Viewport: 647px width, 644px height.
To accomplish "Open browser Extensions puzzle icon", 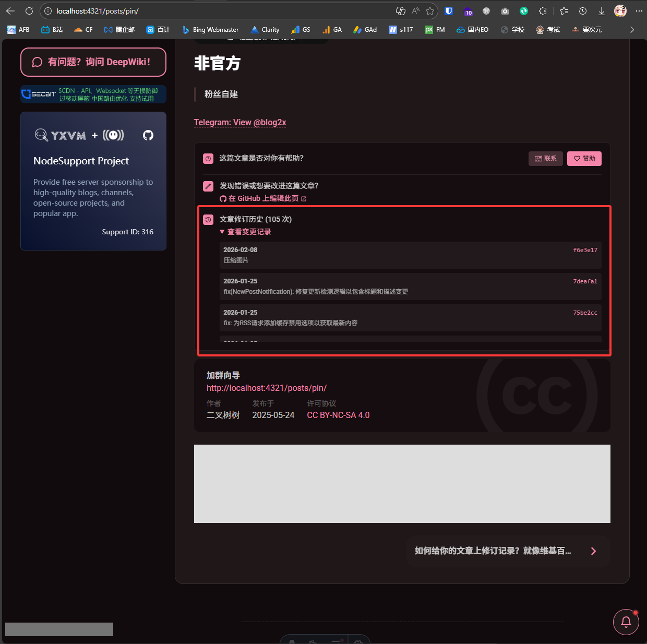I will click(x=543, y=11).
